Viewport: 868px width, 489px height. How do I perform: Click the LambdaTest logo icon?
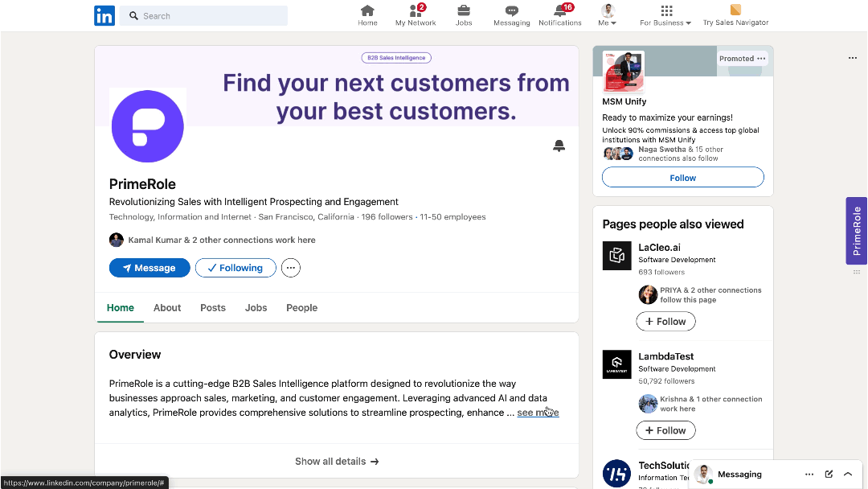click(616, 364)
